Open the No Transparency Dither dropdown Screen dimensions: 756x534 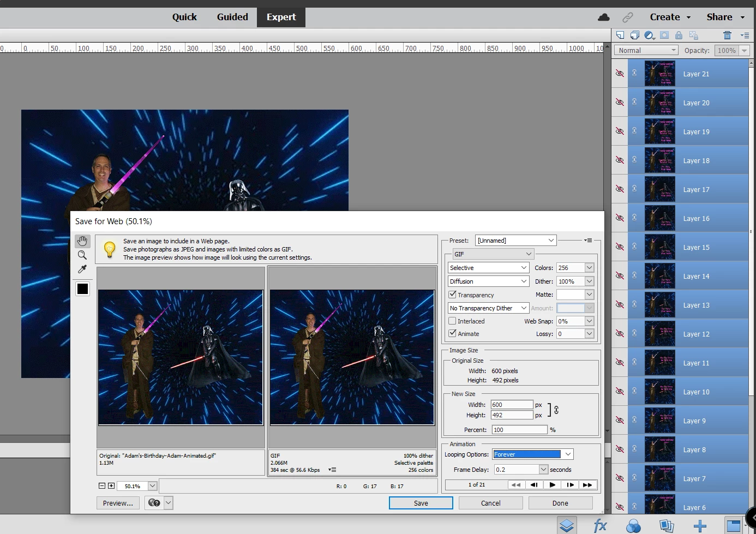[x=488, y=308]
